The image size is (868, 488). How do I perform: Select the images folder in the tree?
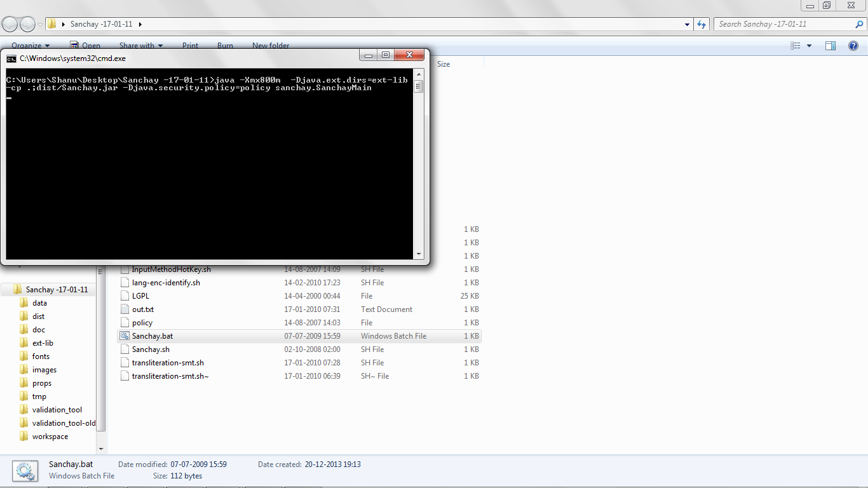pyautogui.click(x=44, y=370)
